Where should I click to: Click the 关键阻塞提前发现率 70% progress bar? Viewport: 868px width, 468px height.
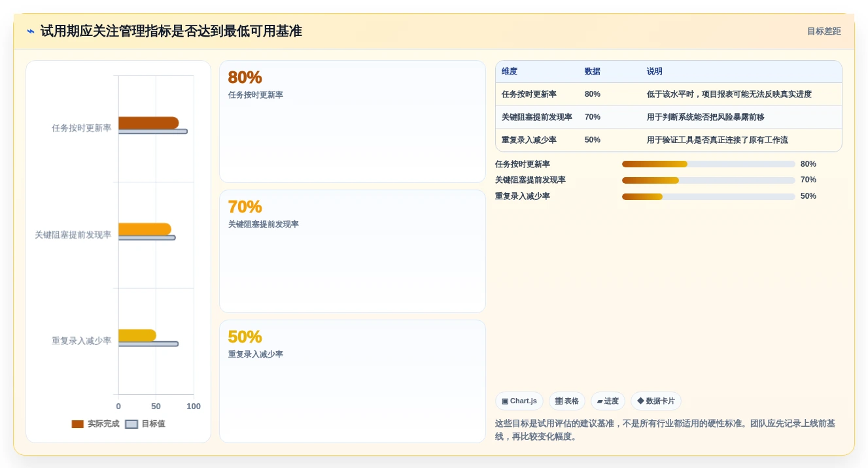click(708, 180)
